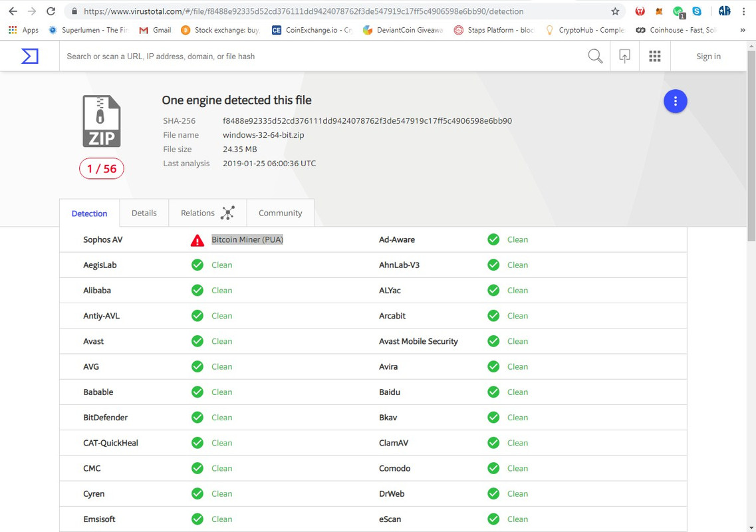Open the Relations tab
The height and width of the screenshot is (532, 756).
(208, 213)
